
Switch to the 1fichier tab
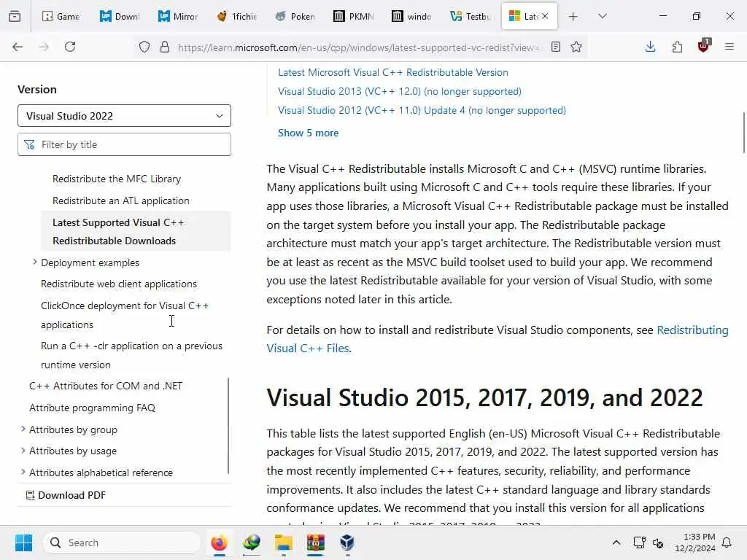pyautogui.click(x=236, y=16)
